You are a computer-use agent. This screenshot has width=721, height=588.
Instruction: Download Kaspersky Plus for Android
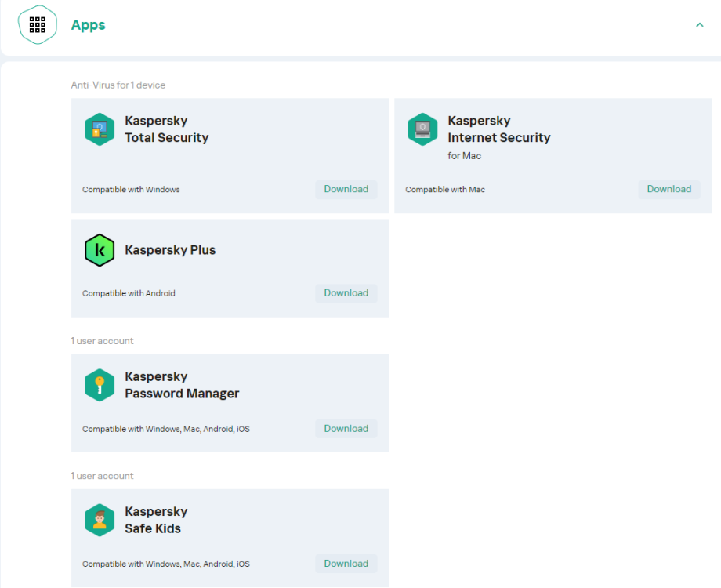click(346, 293)
